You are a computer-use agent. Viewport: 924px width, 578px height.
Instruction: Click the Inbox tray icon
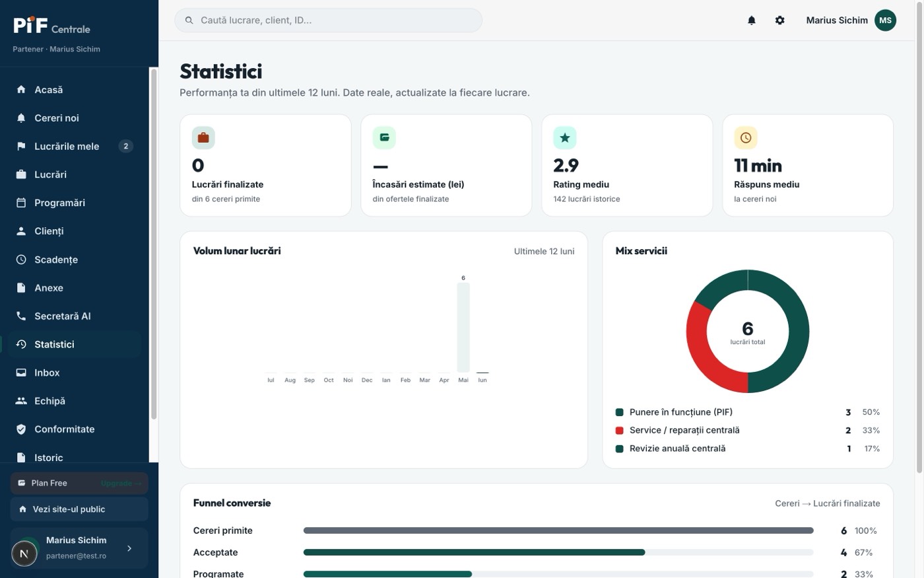tap(21, 373)
